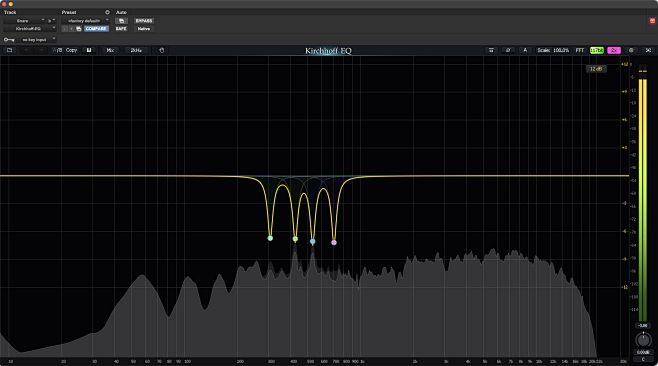This screenshot has width=658, height=366.
Task: Click the peak level readout above gain knob
Action: [x=643, y=325]
